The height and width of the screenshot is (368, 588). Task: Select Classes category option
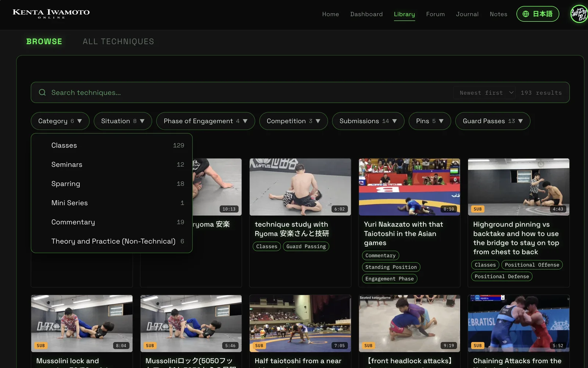(x=112, y=145)
